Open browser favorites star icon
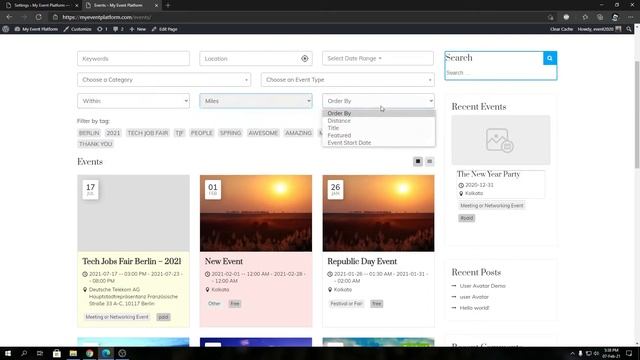The width and height of the screenshot is (640, 360). pyautogui.click(x=585, y=17)
